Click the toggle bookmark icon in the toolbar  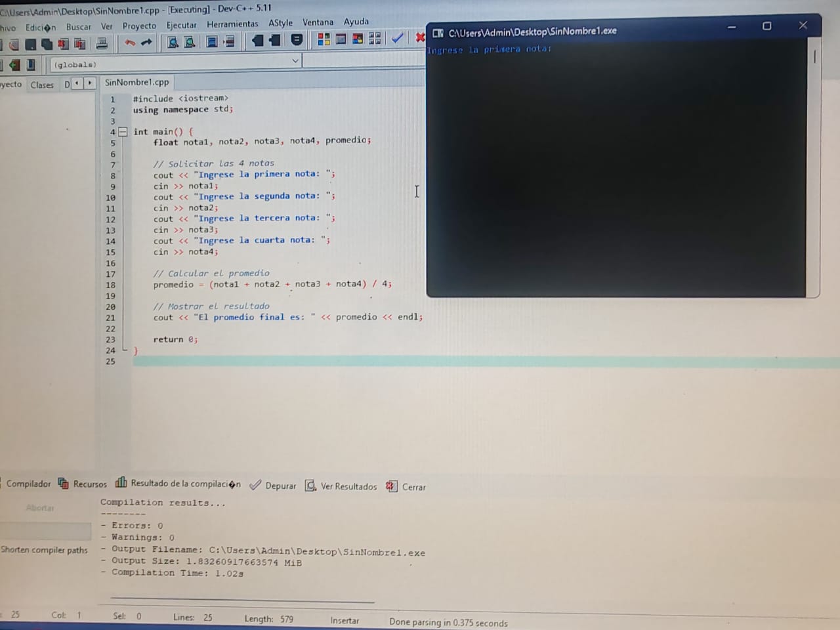[x=297, y=40]
